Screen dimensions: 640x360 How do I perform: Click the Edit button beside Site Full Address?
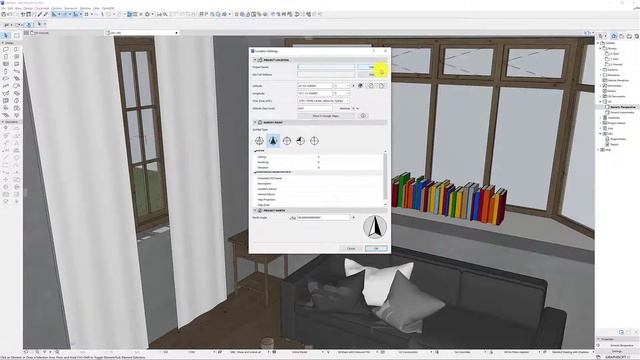tap(371, 75)
